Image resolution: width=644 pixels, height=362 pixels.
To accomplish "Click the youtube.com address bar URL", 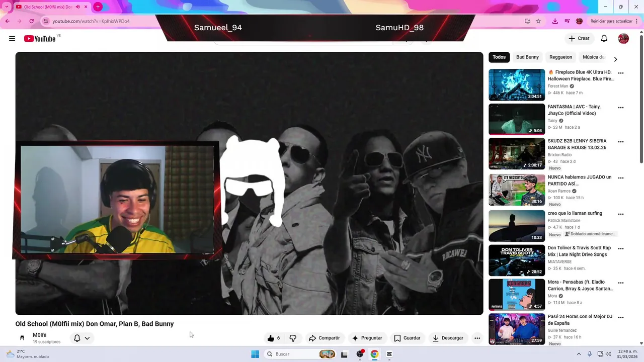I will coord(91,21).
